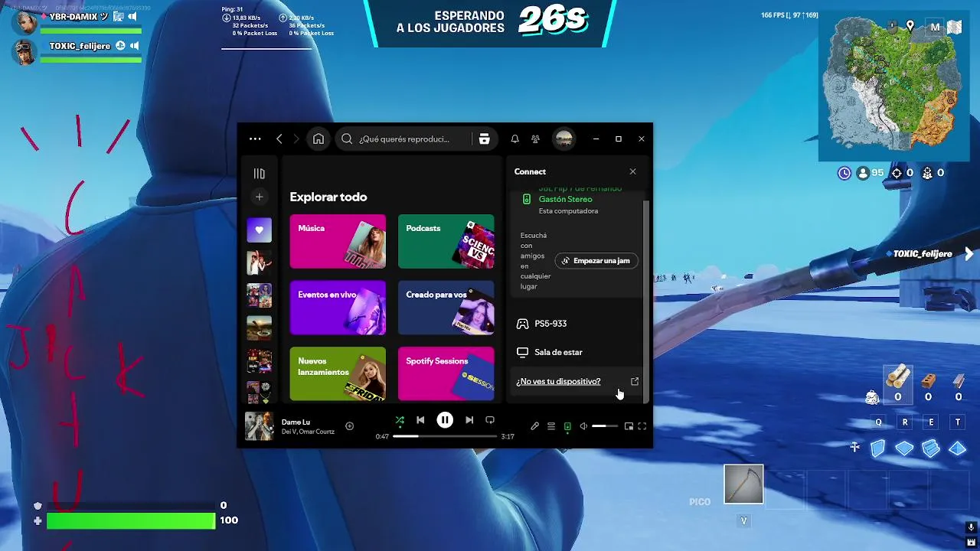The height and width of the screenshot is (551, 980).
Task: Open the second playlist thumbnail in sidebar
Action: point(259,262)
